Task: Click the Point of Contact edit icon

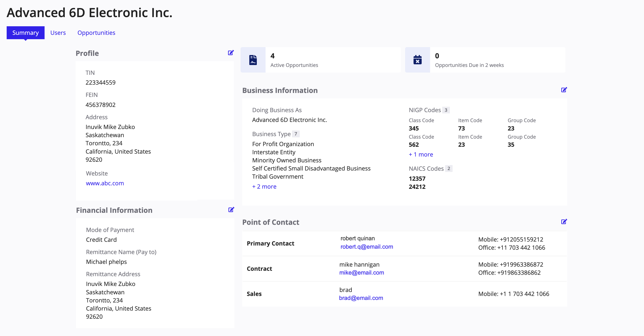Action: [x=564, y=222]
